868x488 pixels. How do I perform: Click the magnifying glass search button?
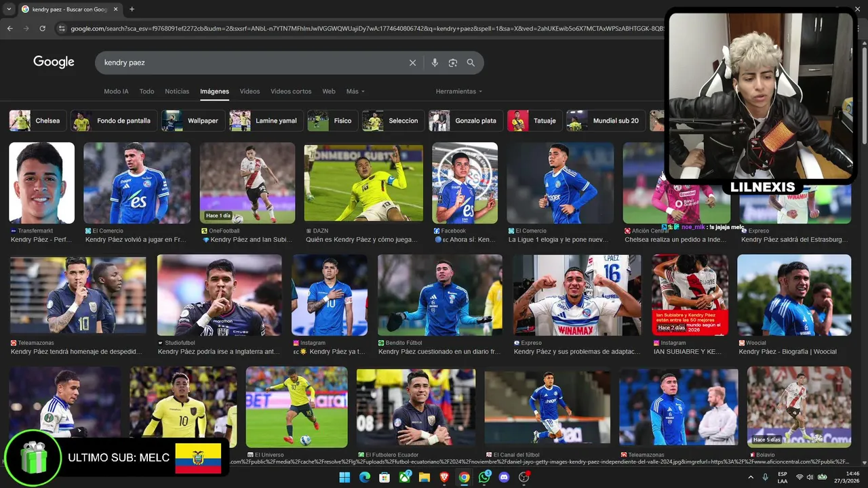click(x=471, y=62)
